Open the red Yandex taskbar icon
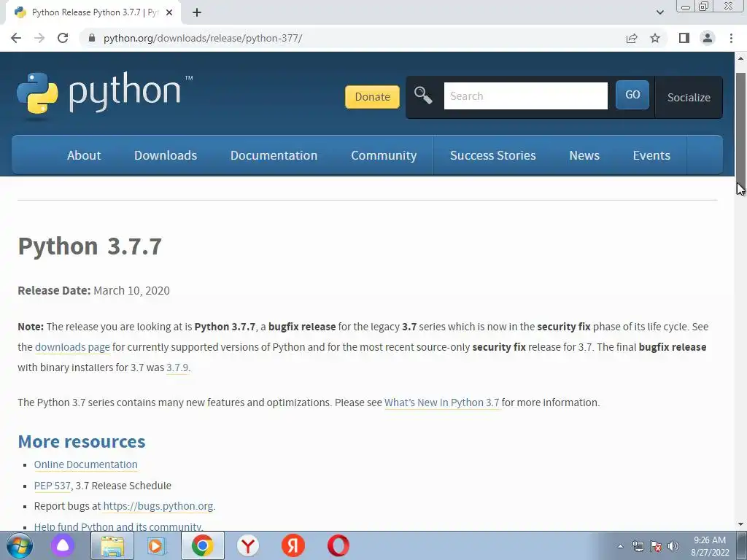Viewport: 747px width, 560px height. click(x=293, y=545)
